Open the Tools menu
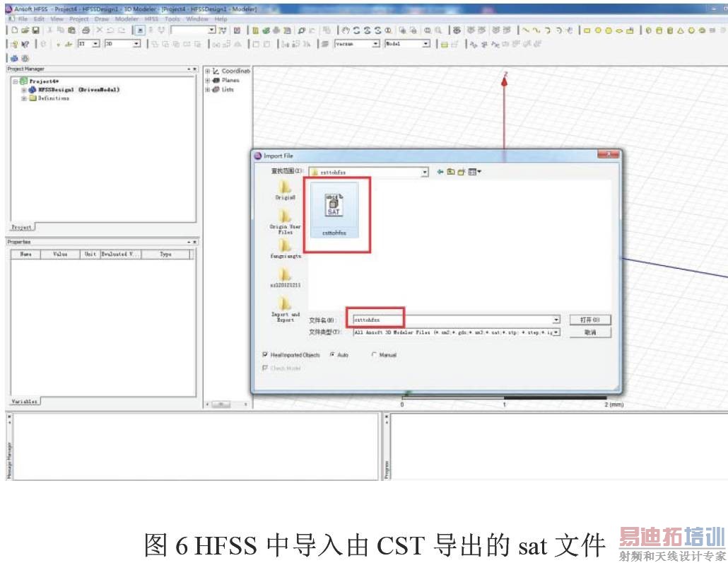Viewport: 728px width, 563px height. 172,19
